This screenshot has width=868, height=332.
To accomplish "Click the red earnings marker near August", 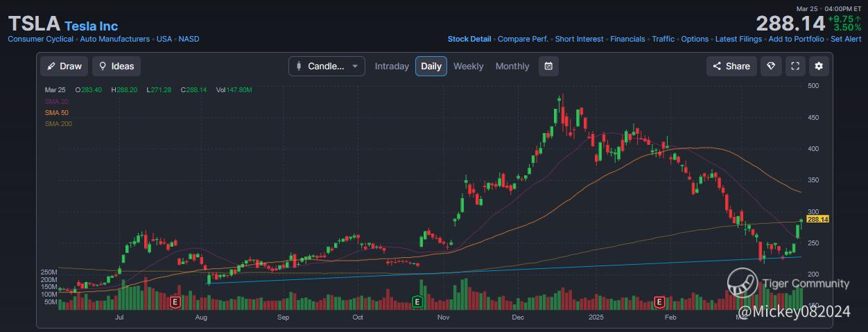I will [175, 302].
